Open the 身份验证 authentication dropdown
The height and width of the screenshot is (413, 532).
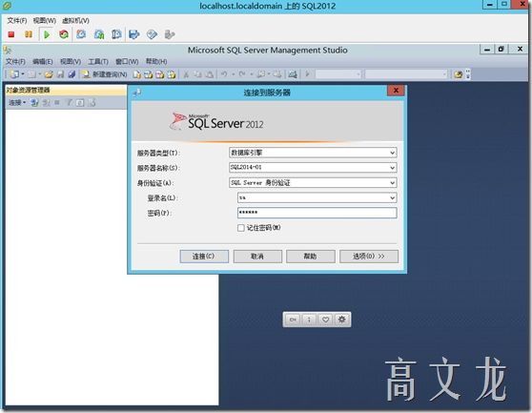[392, 183]
